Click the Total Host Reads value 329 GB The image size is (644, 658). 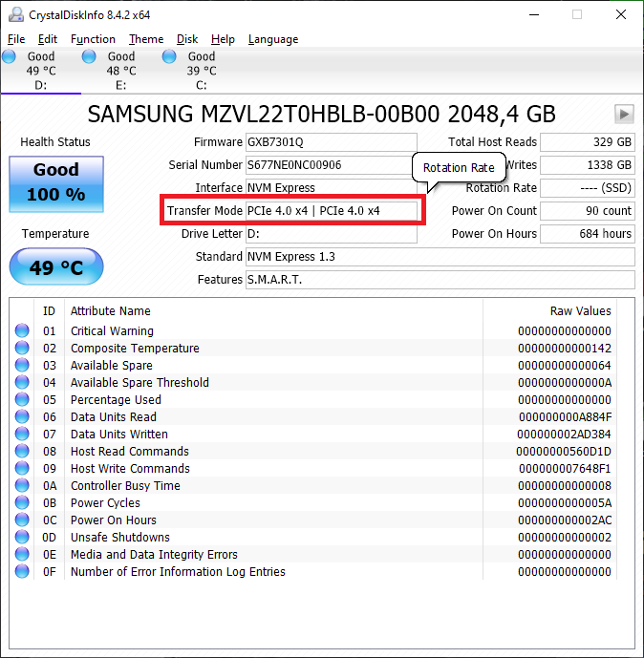[588, 142]
